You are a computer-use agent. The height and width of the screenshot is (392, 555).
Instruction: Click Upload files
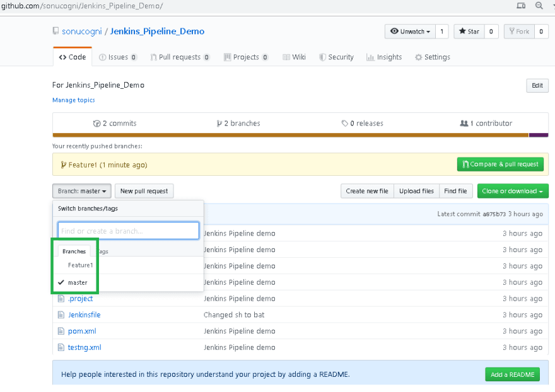(416, 191)
